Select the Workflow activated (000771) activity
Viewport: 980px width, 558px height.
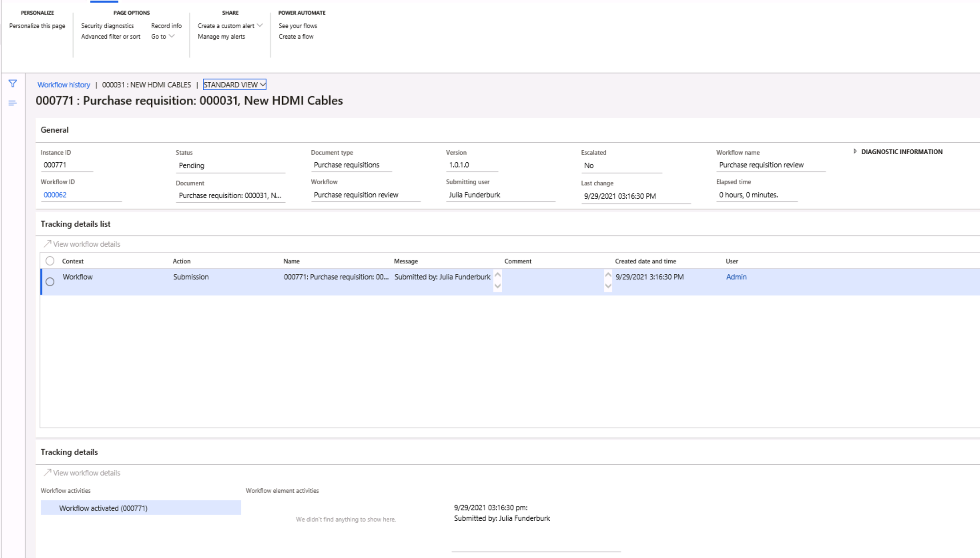104,507
